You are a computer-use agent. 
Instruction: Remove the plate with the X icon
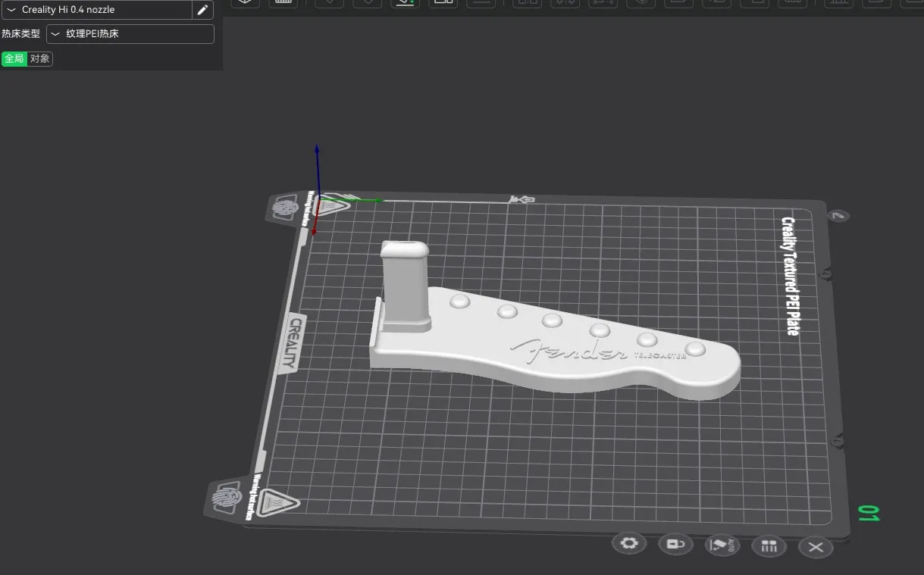point(816,547)
